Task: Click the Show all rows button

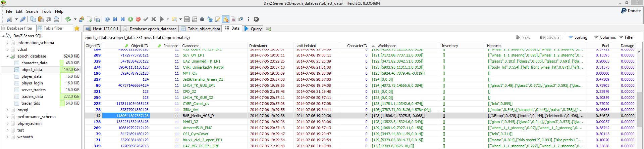Action: click(550, 37)
